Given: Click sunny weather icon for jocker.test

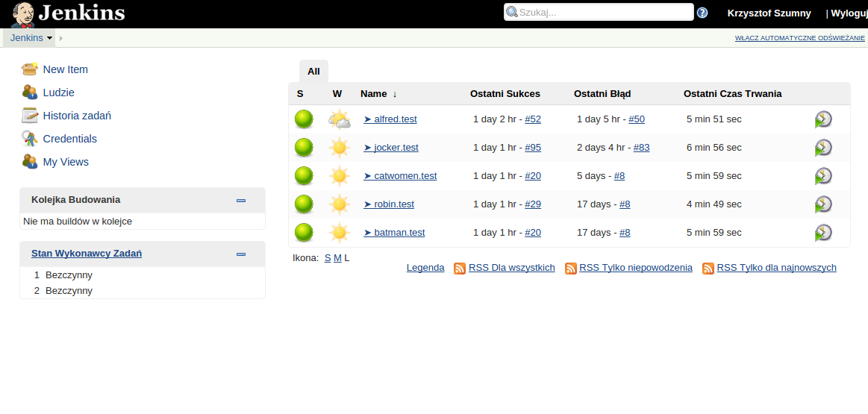Looking at the screenshot, I should [340, 148].
